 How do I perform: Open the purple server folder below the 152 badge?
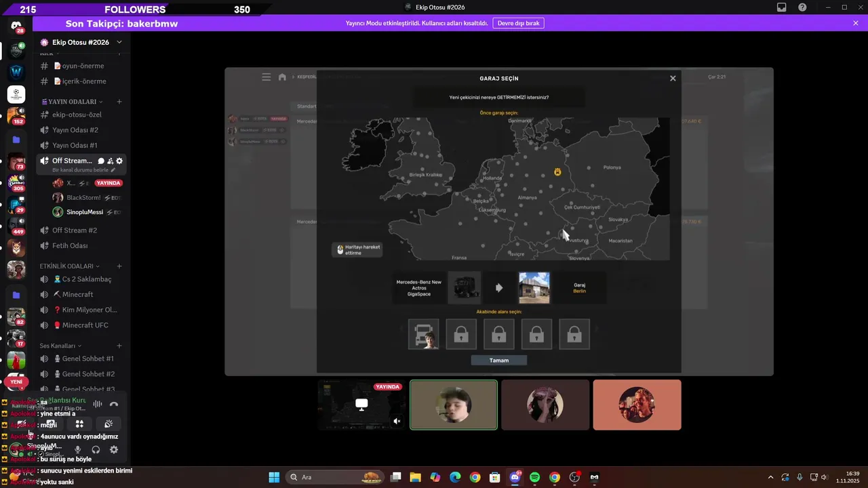point(16,140)
